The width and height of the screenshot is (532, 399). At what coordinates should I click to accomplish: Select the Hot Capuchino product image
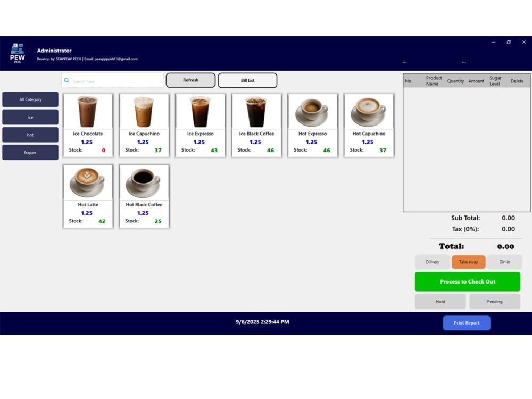[369, 112]
